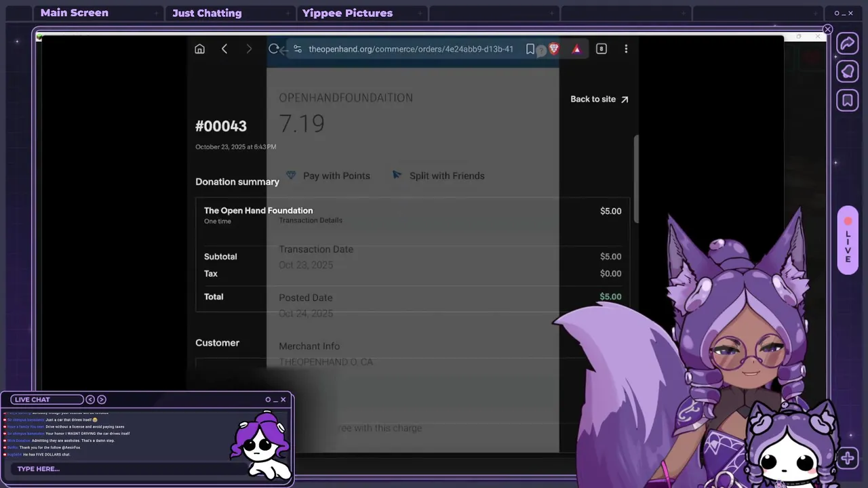868x488 pixels.
Task: Click the 7.19 amount
Action: (302, 123)
